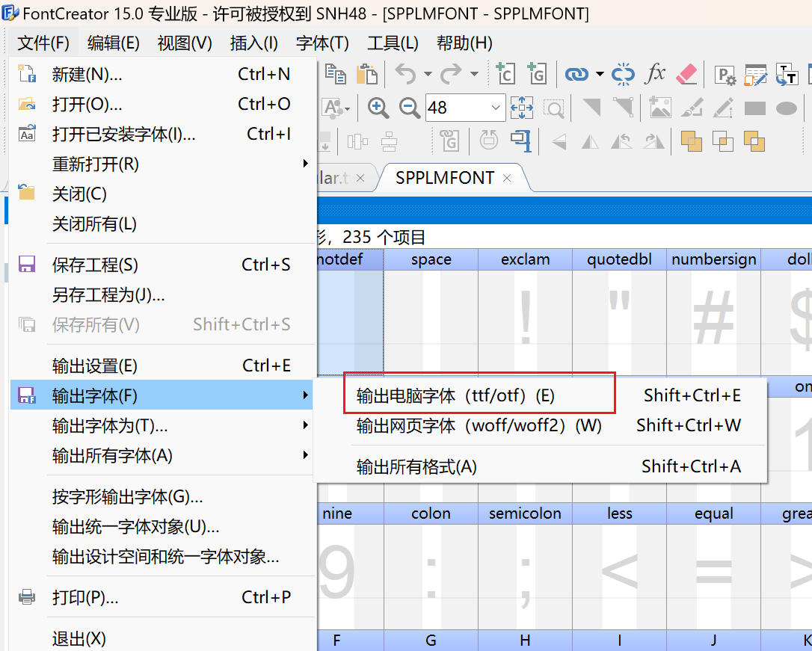Open the redo history dropdown arrow
The width and height of the screenshot is (812, 651).
pyautogui.click(x=474, y=74)
